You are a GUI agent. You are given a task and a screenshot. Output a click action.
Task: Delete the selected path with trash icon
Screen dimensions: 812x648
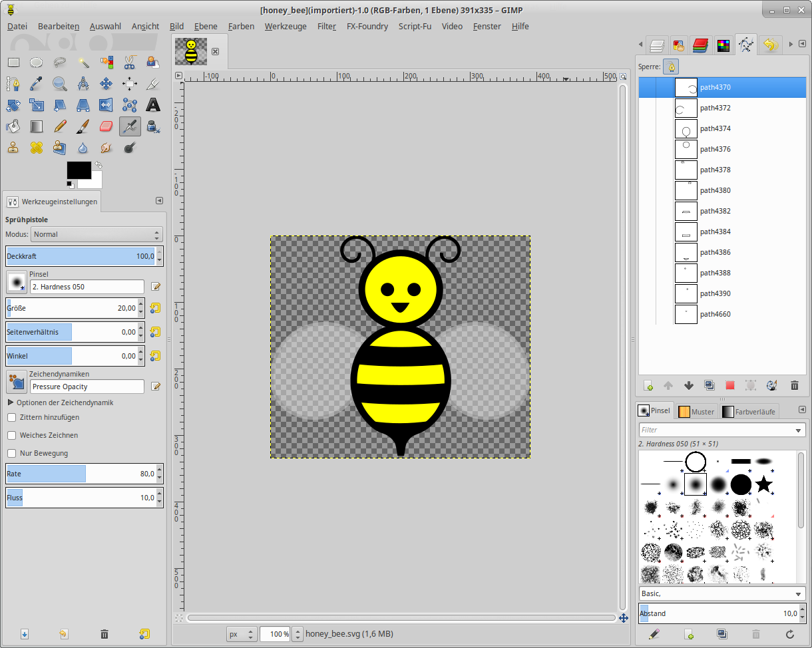click(794, 385)
